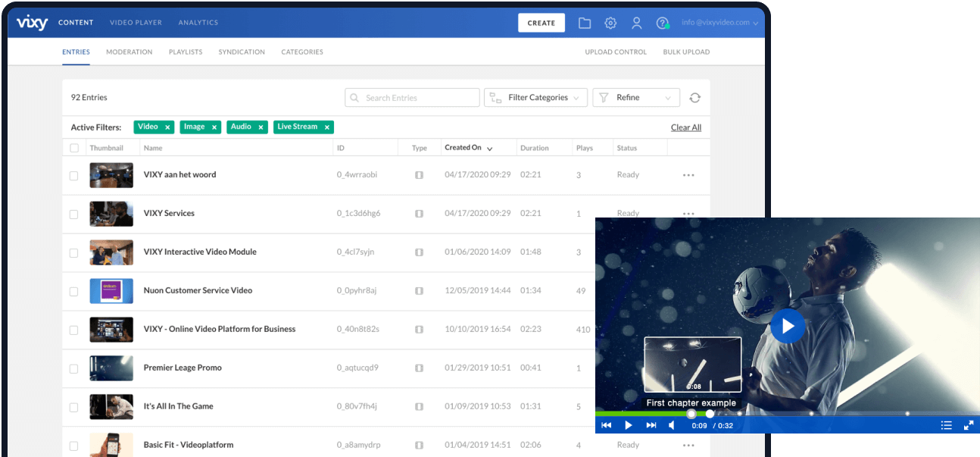This screenshot has height=457, width=980.
Task: Open the Refine dropdown
Action: click(635, 98)
